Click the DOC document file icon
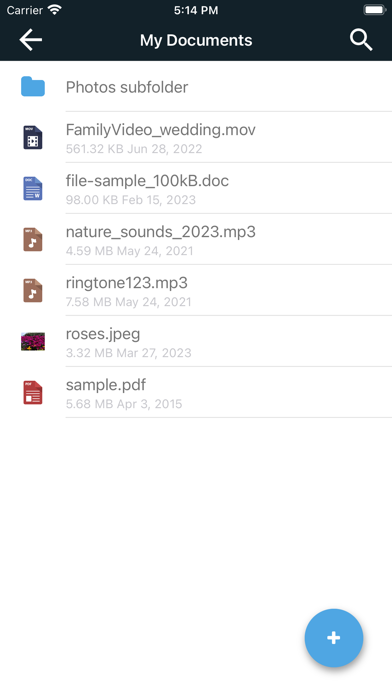The width and height of the screenshot is (392, 696). (33, 188)
